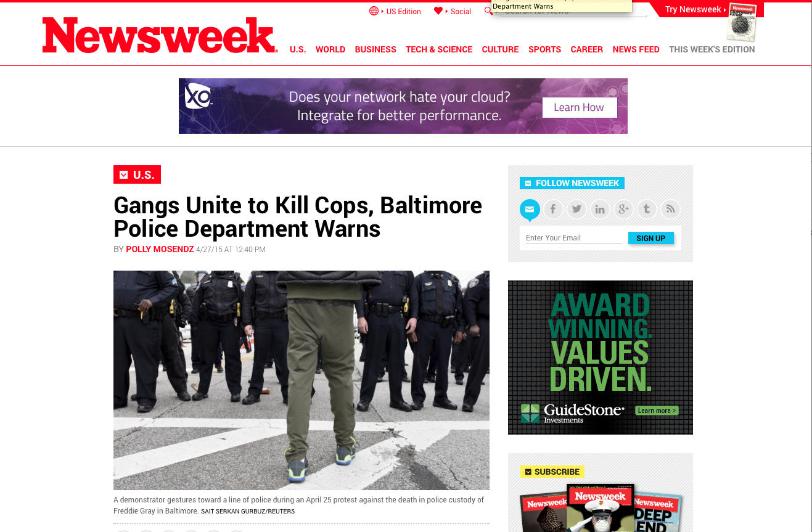Click author name Polly Mosendz
The width and height of the screenshot is (812, 532).
[x=160, y=250]
